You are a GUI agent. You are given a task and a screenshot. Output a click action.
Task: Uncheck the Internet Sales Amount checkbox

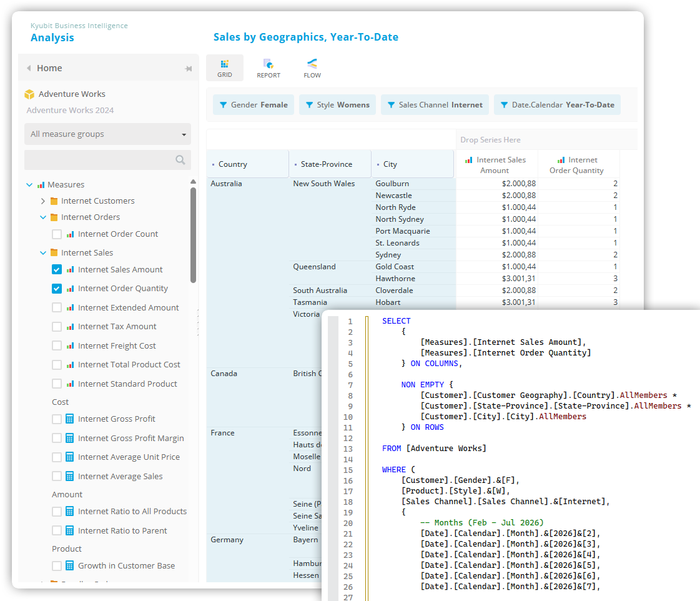coord(57,269)
